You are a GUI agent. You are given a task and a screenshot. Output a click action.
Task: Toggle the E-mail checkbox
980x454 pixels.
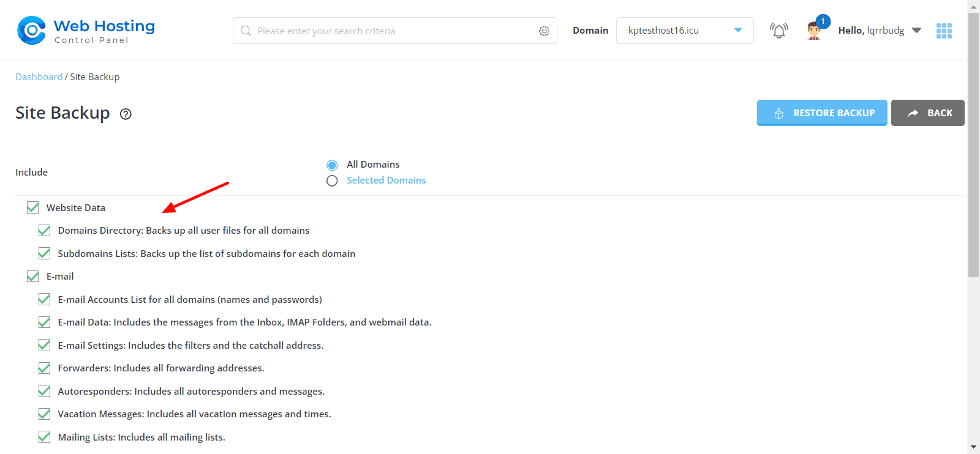[33, 277]
